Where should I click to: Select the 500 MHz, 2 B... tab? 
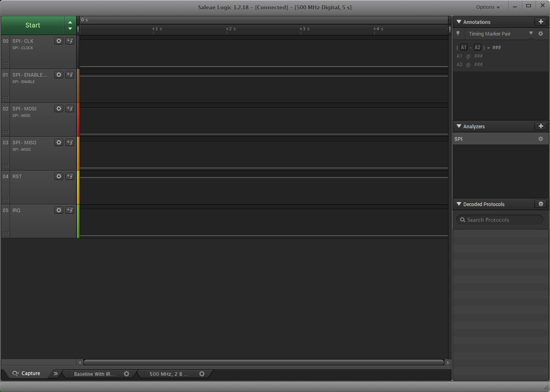169,374
